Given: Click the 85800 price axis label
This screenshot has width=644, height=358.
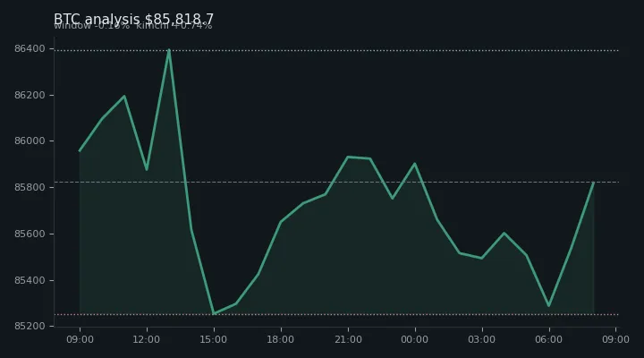Looking at the screenshot, I should click(30, 187).
